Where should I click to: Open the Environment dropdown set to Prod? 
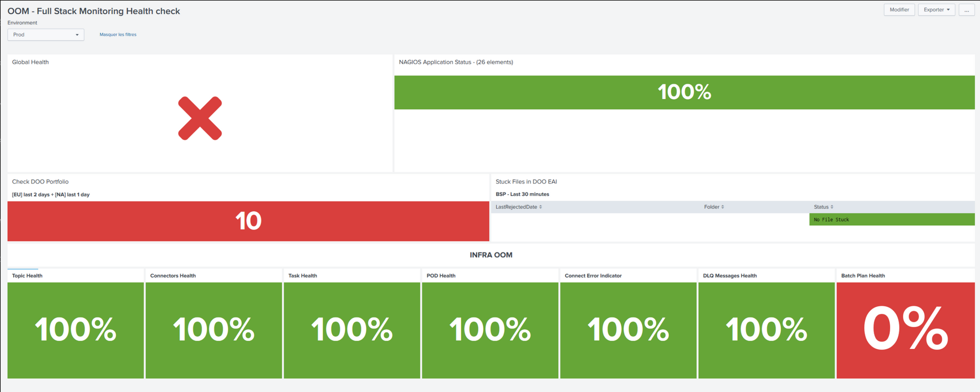[46, 35]
